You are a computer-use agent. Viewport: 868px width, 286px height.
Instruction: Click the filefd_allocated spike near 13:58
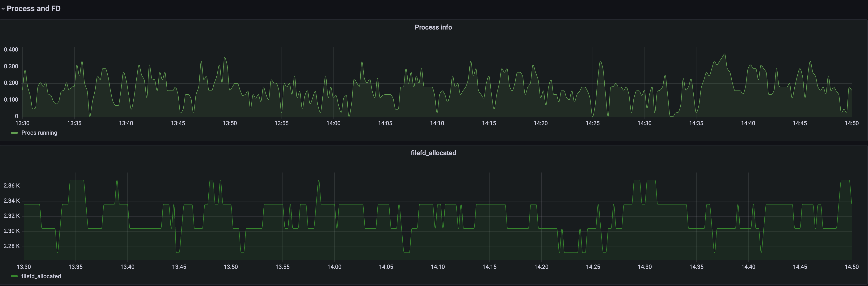tap(318, 180)
